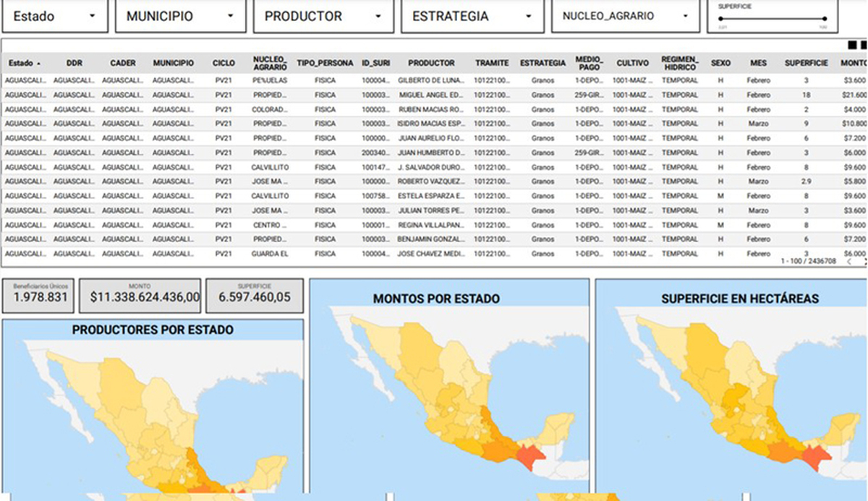The height and width of the screenshot is (501, 868).
Task: Click ID_SURI cell 200340...
Action: [376, 153]
